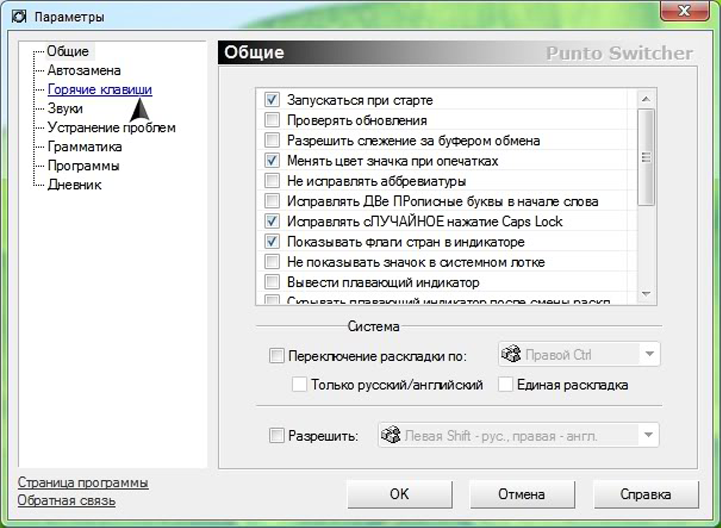
Task: Click the Punto Switcher title bar icon
Action: pos(19,17)
